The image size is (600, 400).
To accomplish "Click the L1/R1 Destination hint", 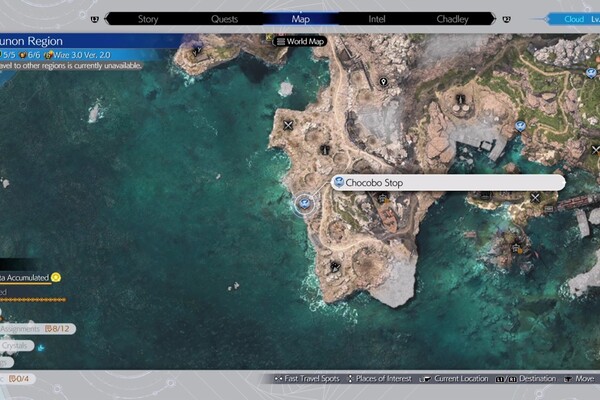I will [x=526, y=379].
